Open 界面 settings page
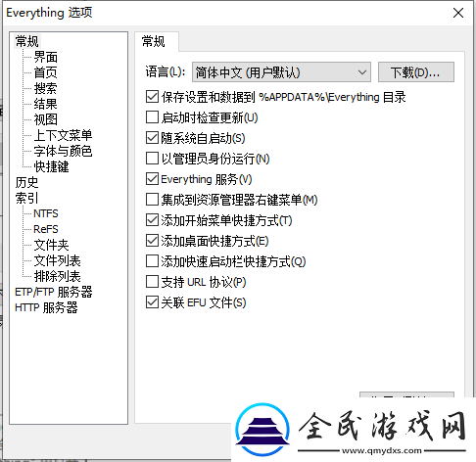Screen dimensions: 476x462 point(46,57)
